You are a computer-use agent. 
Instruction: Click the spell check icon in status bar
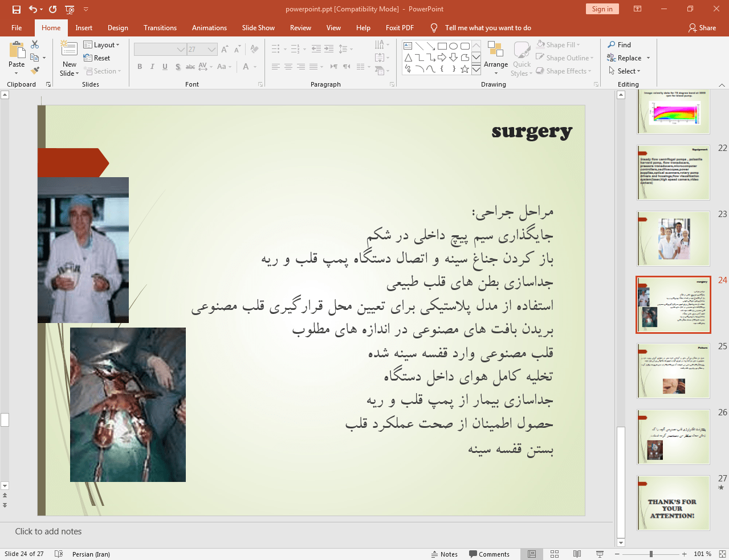59,554
